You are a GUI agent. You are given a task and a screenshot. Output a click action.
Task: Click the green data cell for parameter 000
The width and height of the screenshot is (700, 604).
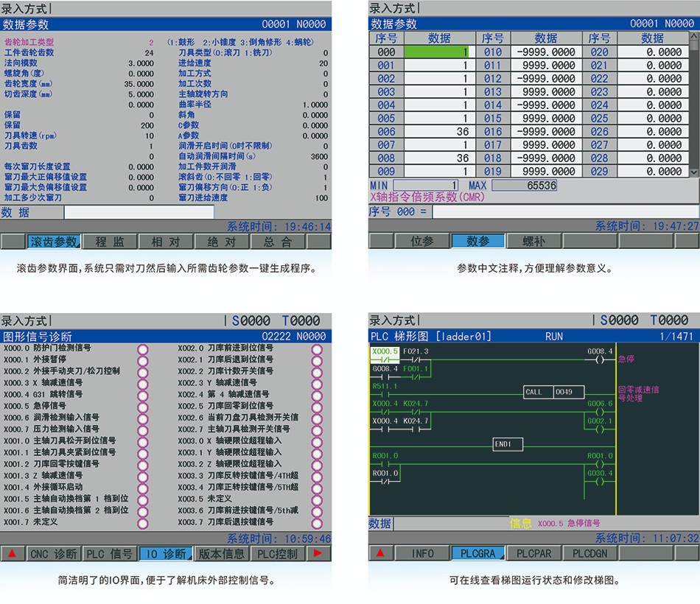coord(437,52)
